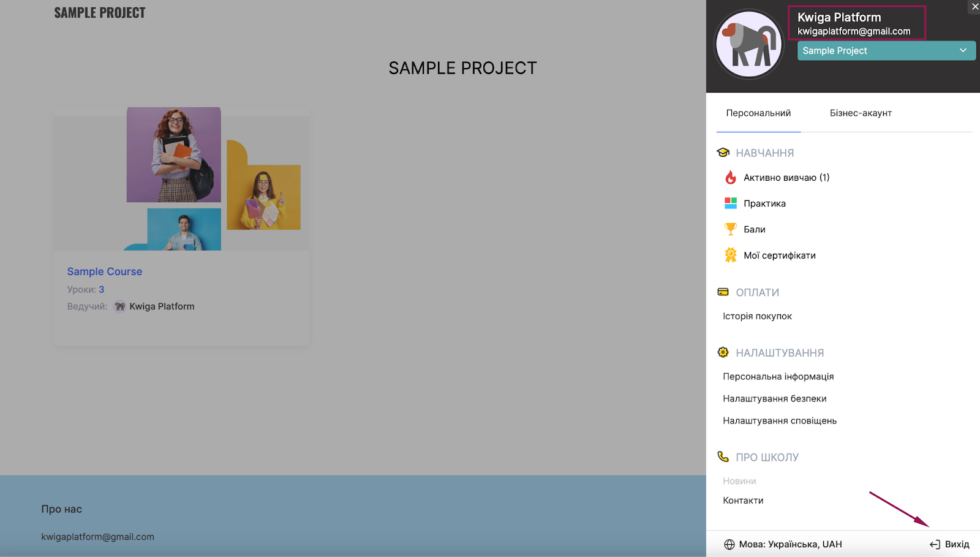Image resolution: width=980 pixels, height=557 pixels.
Task: Click the Про нас footer heading
Action: coord(61,509)
